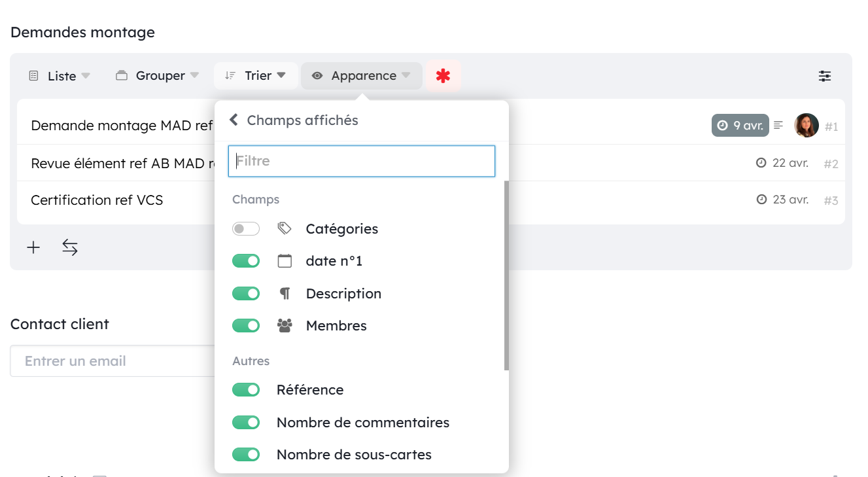Open the Certification ref VCS card
The width and height of the screenshot is (868, 477).
click(x=97, y=200)
